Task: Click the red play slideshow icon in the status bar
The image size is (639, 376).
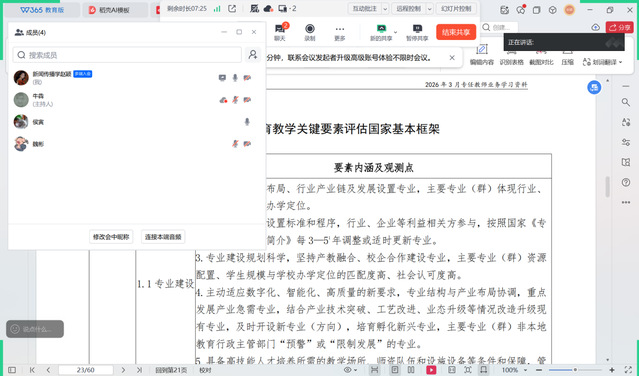Action: pyautogui.click(x=431, y=370)
